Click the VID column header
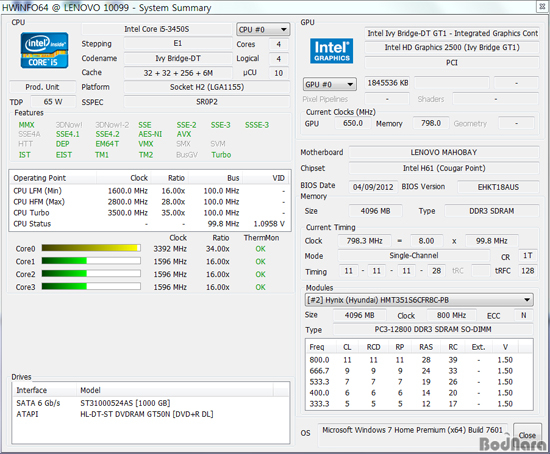This screenshot has height=454, width=550. point(266,178)
